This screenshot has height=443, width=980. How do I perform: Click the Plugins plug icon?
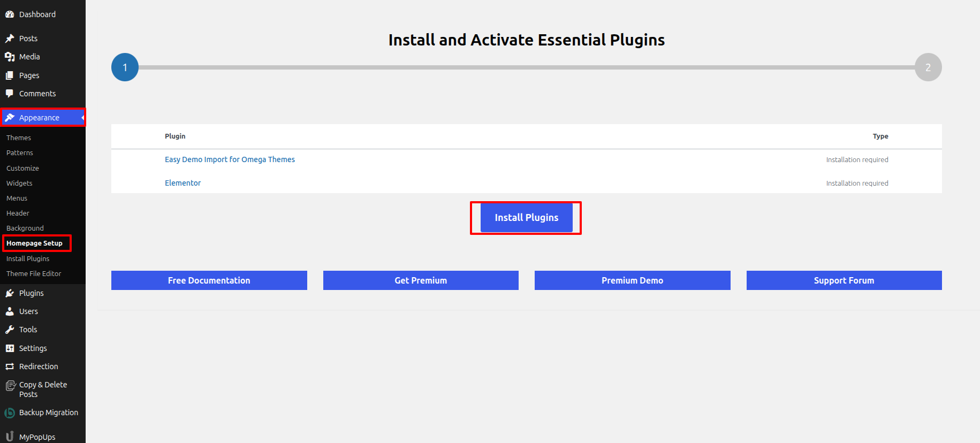[10, 293]
